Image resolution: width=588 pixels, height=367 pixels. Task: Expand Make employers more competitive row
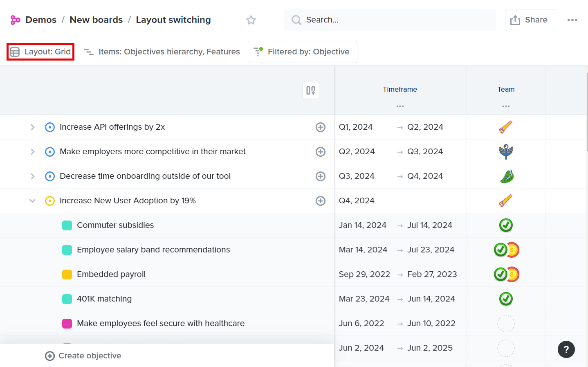tap(33, 152)
